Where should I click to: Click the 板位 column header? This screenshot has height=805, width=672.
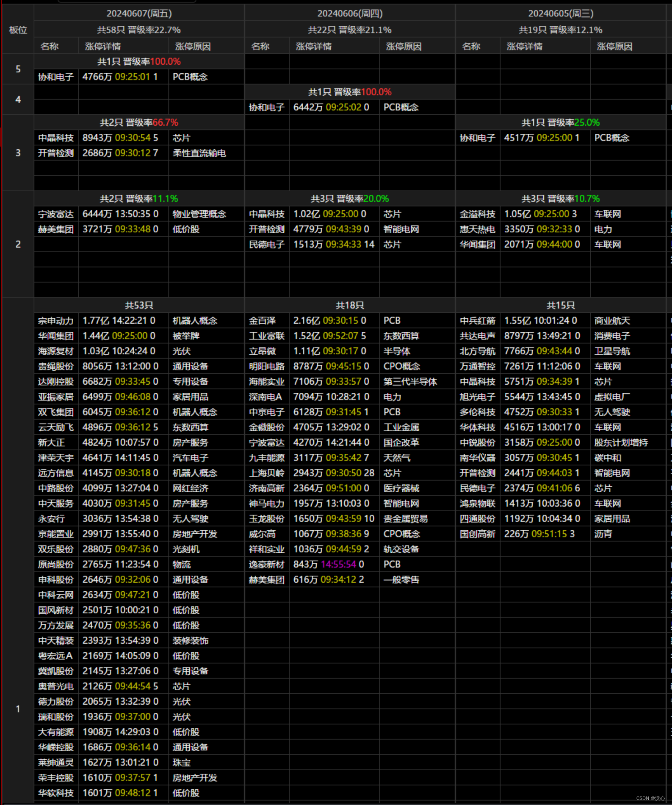18,30
